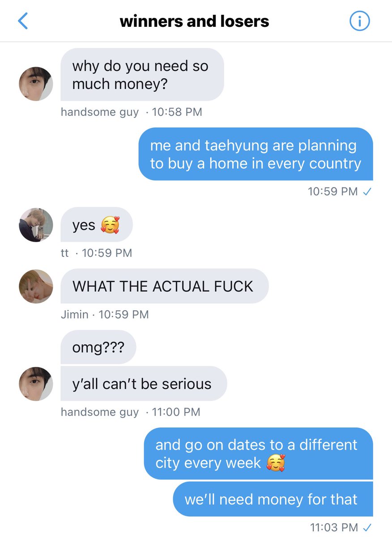
Task: Select the 'WHAT THE ACTUAL FUCK' message
Action: [164, 286]
